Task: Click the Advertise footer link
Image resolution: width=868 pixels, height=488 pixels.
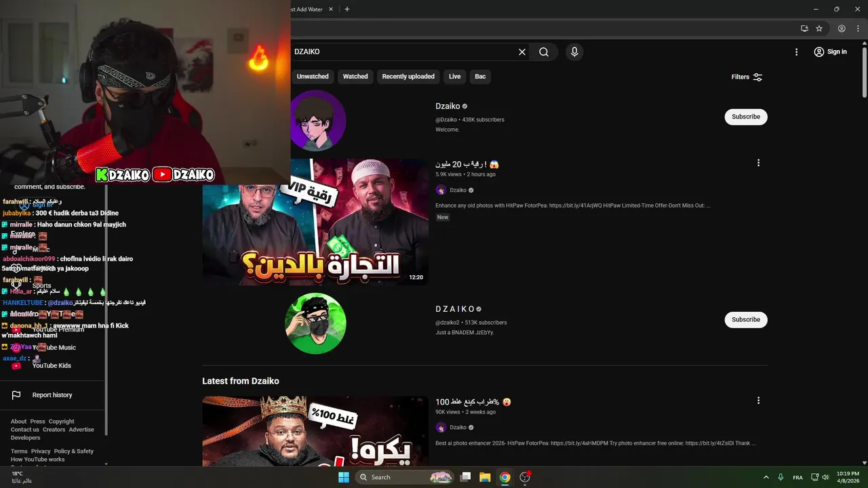Action: tap(81, 430)
